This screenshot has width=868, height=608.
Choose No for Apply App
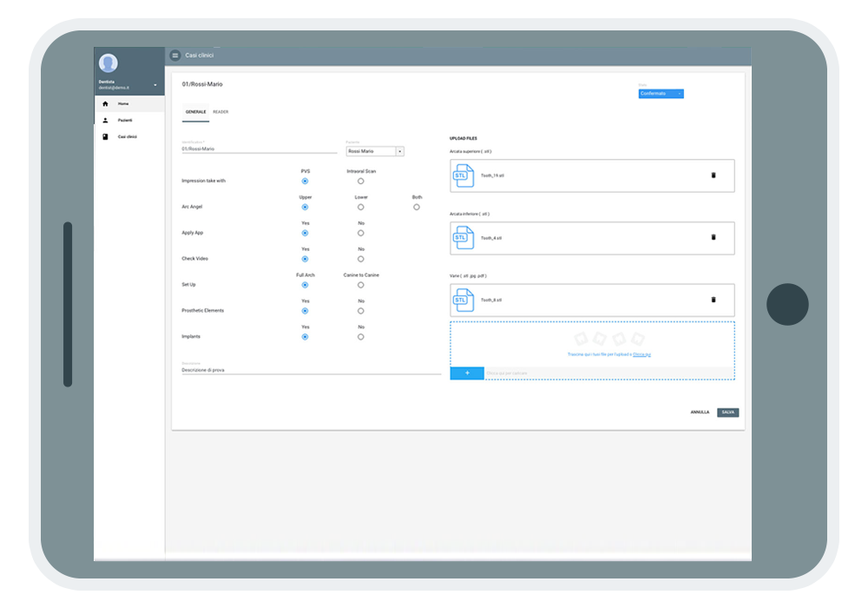coord(361,233)
